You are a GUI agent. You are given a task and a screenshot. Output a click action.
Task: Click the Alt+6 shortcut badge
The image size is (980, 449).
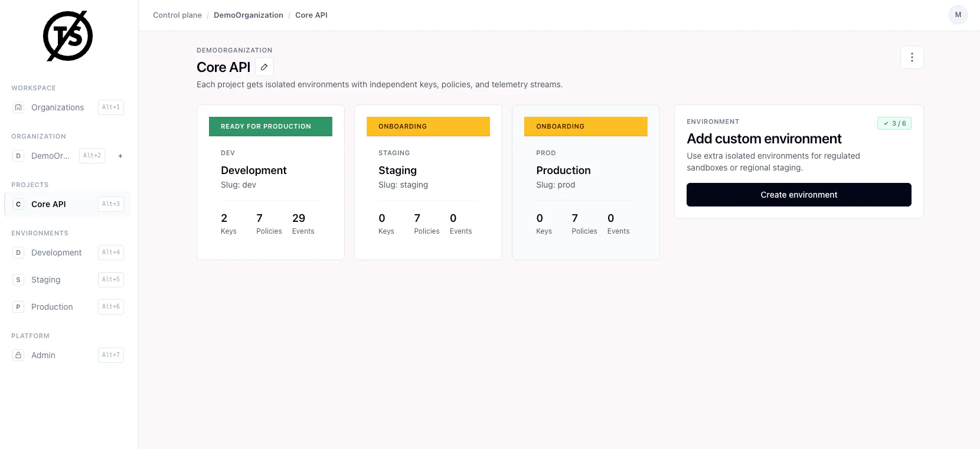pos(111,307)
